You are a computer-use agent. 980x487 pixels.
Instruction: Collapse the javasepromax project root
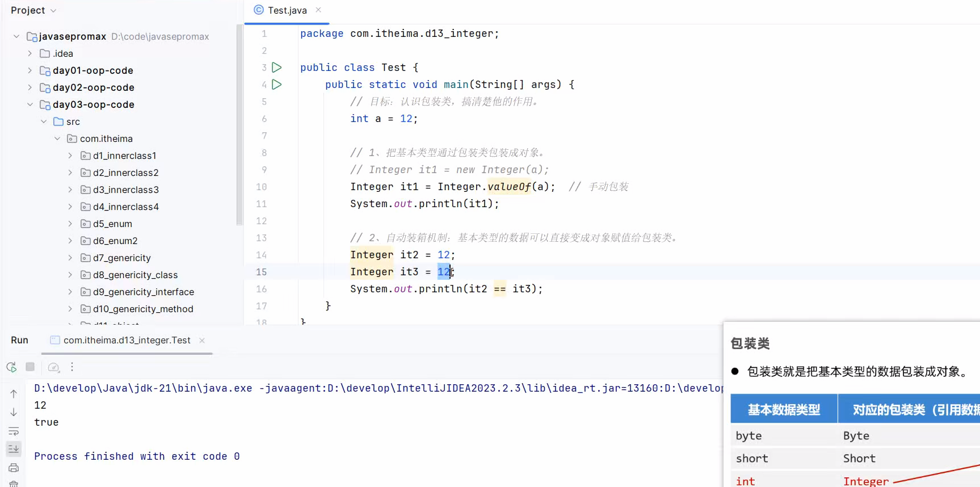16,36
